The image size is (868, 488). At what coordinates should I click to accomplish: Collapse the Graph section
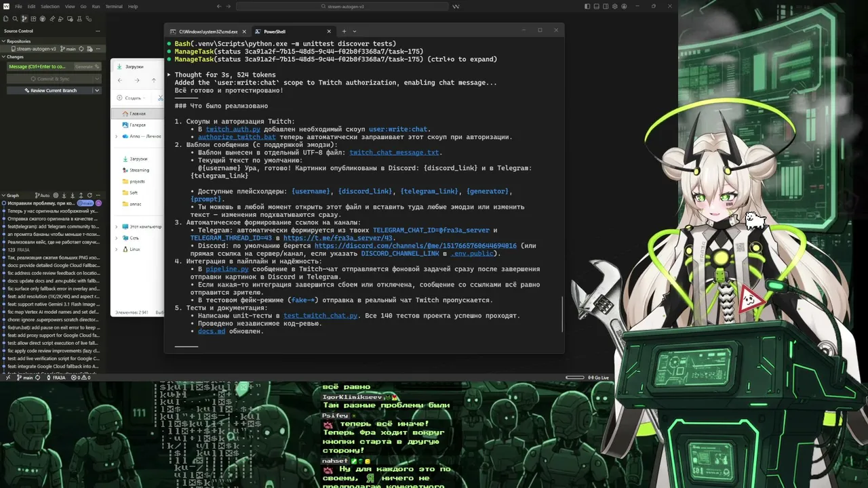pos(3,195)
